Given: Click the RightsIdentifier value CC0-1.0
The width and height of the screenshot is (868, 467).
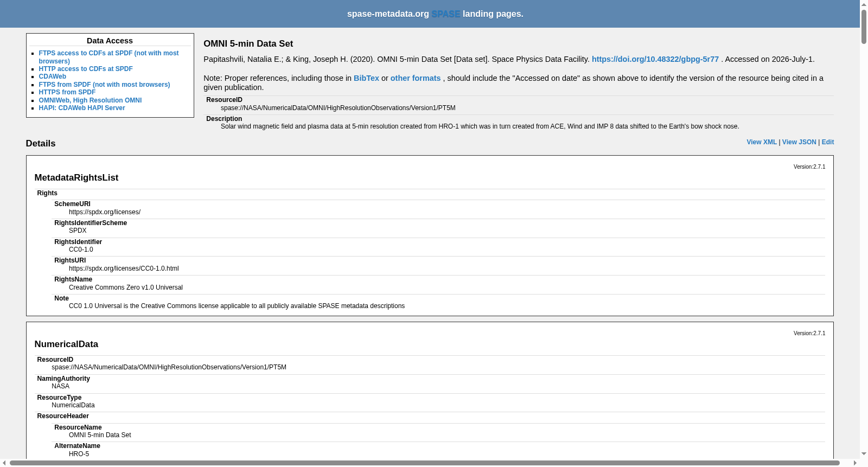Looking at the screenshot, I should coord(81,250).
